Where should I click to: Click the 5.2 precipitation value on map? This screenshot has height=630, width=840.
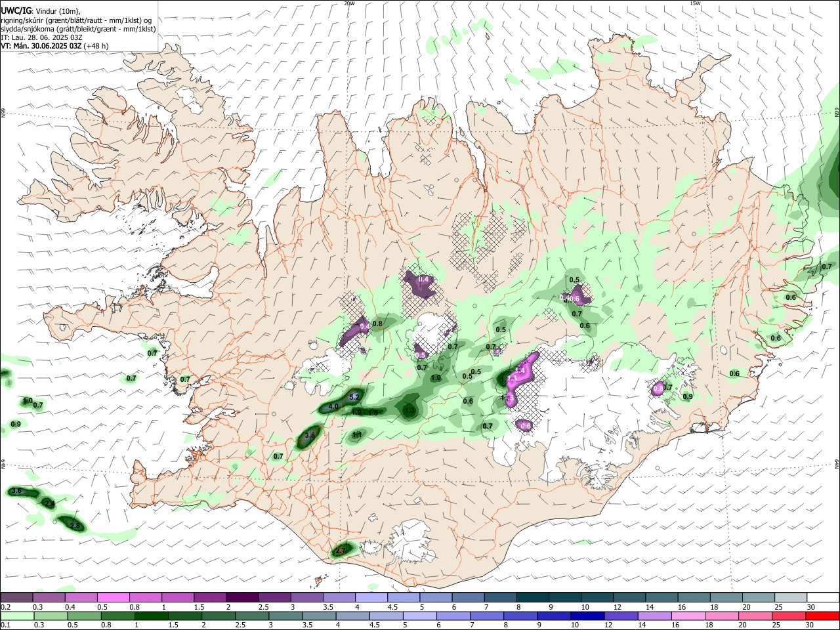click(355, 397)
